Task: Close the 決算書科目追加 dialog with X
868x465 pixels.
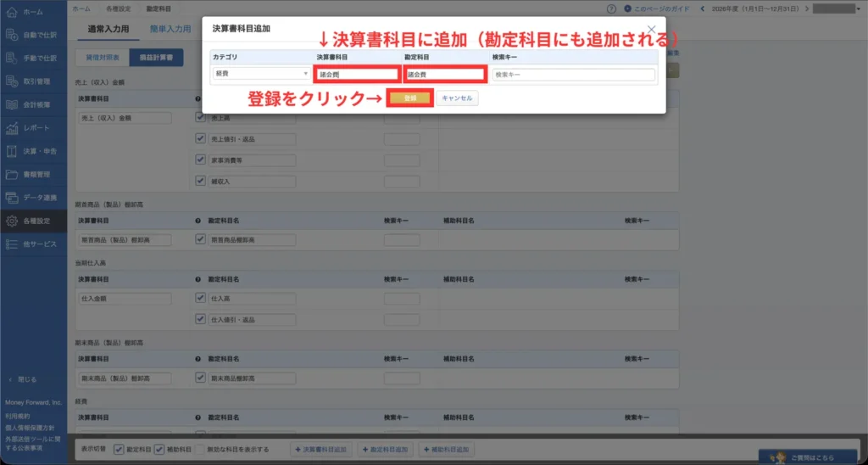Action: pyautogui.click(x=652, y=30)
